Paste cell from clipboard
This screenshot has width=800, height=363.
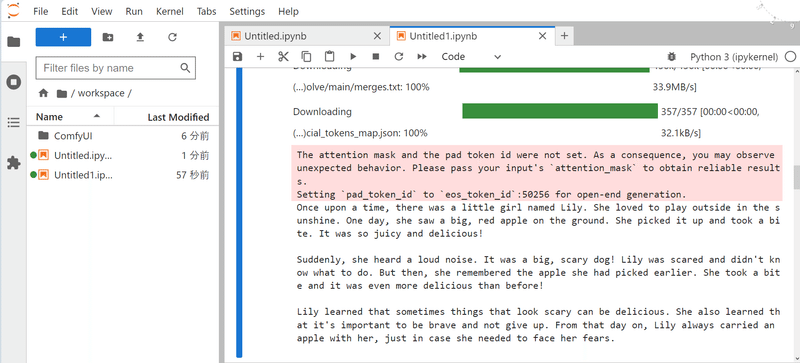330,57
